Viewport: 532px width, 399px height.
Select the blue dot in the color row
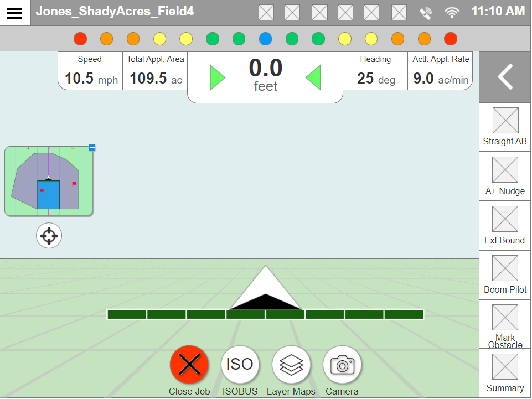[265, 39]
